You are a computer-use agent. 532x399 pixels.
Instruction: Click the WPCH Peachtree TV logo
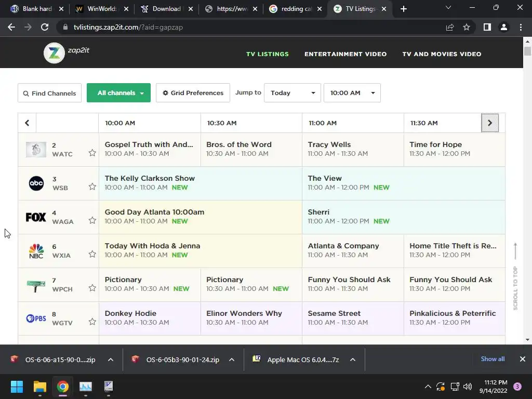36,286
